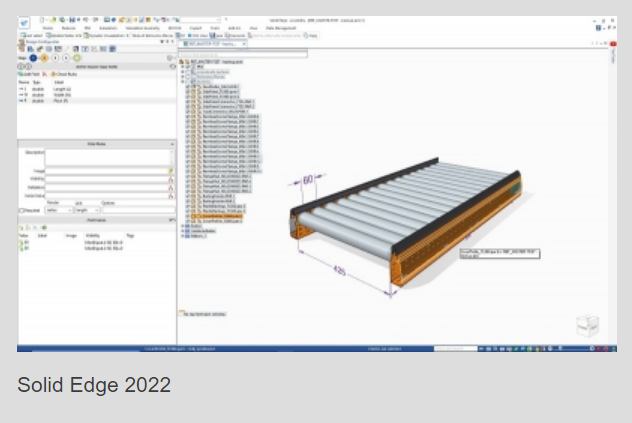This screenshot has width=632, height=423.
Task: Click the Validation rule formula icon
Action: [x=170, y=188]
